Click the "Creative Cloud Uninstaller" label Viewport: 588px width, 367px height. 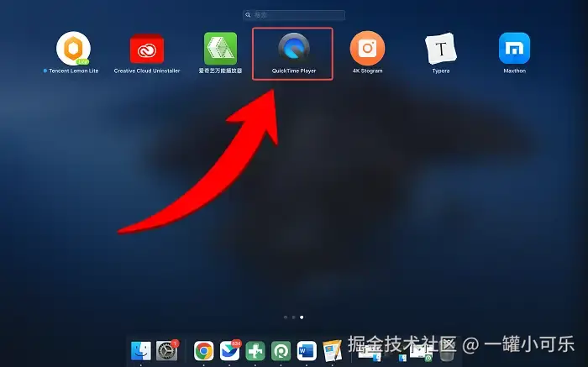tap(147, 71)
